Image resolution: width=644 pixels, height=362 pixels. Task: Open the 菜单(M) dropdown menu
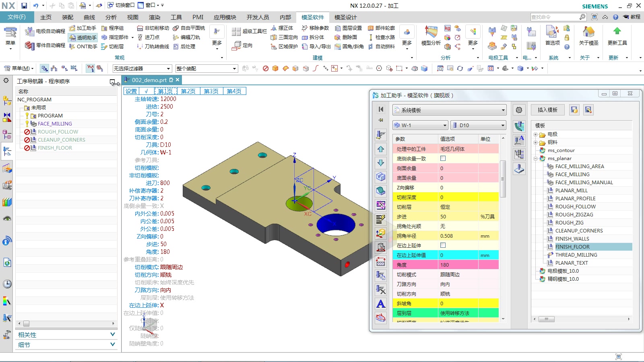[x=19, y=68]
